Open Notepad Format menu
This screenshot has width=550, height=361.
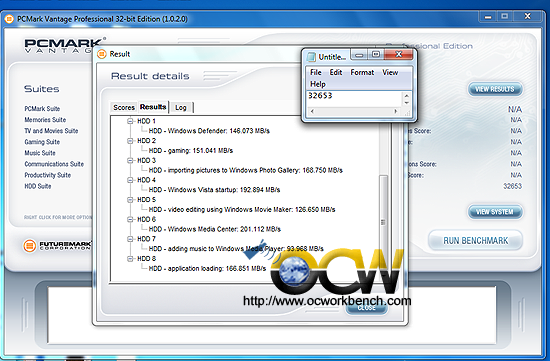[362, 72]
